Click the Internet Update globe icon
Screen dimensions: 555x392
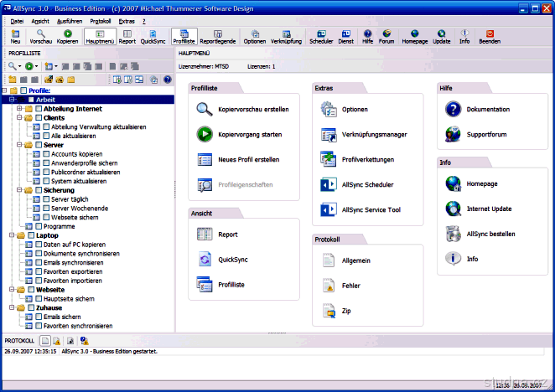(454, 209)
